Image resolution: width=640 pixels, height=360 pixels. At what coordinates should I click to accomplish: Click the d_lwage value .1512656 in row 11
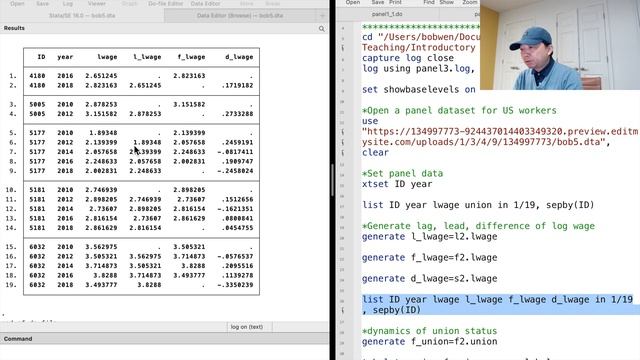click(237, 199)
